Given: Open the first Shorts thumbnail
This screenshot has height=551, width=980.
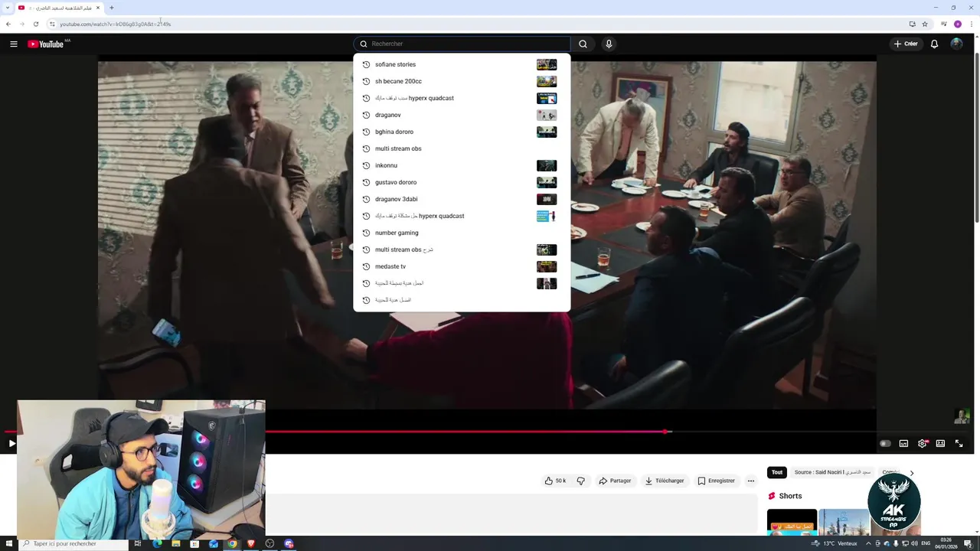Looking at the screenshot, I should click(792, 522).
